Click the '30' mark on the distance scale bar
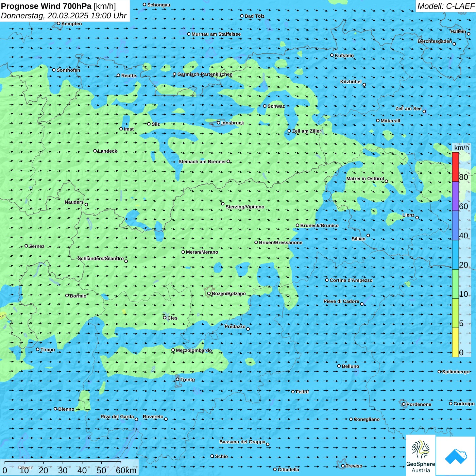Image resolution: width=476 pixels, height=476 pixels. click(x=63, y=470)
